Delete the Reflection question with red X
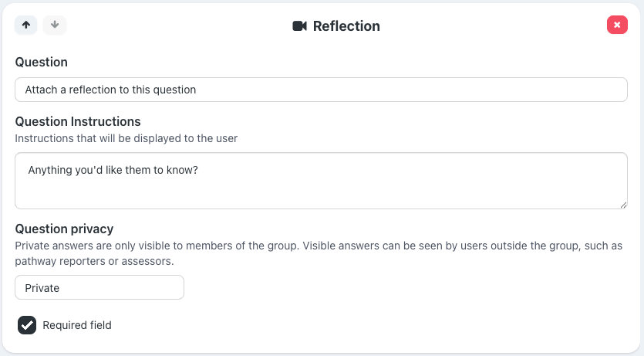 (617, 25)
